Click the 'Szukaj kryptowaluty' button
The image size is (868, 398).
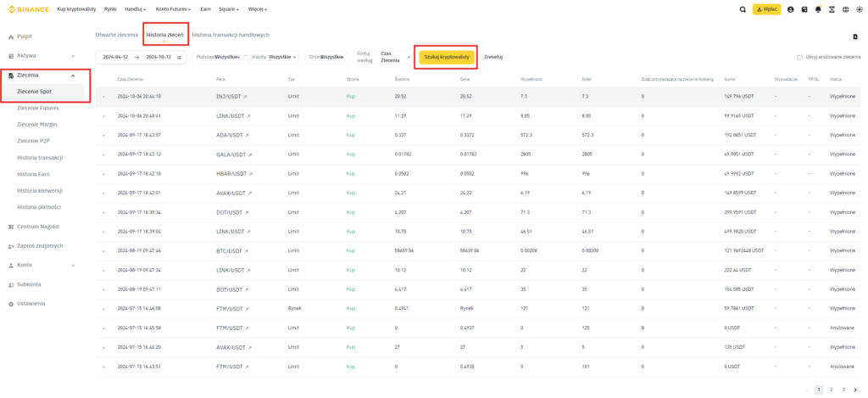(446, 57)
